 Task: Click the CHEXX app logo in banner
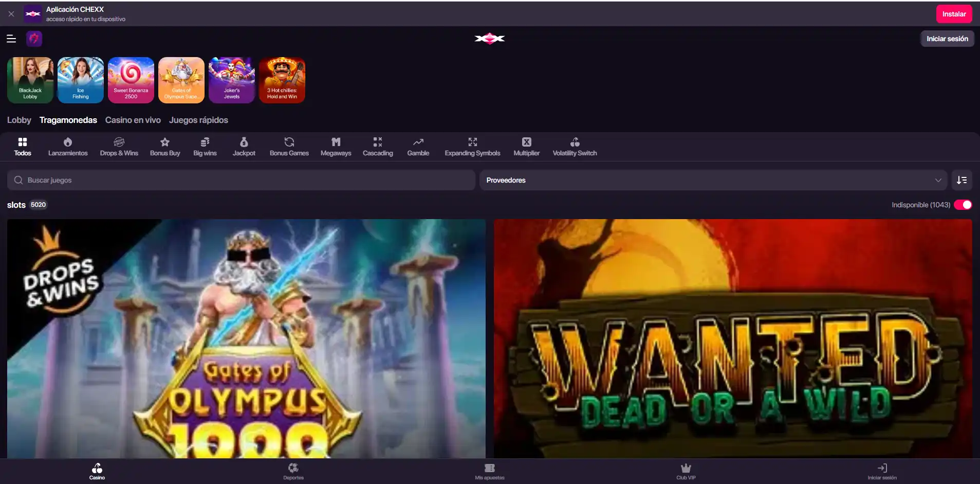point(33,14)
